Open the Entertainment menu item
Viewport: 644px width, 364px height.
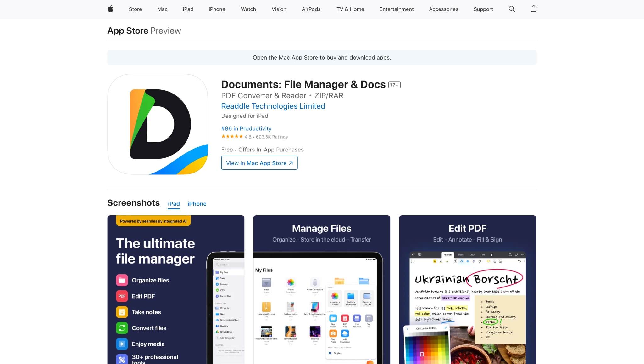tap(397, 9)
